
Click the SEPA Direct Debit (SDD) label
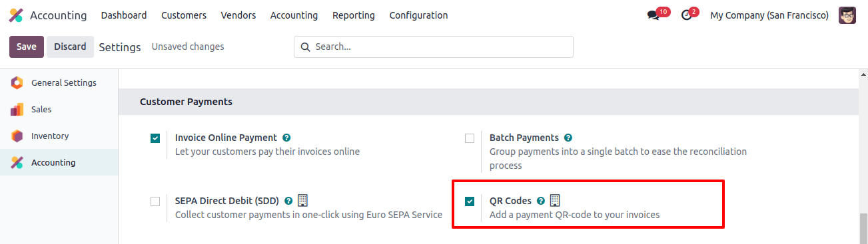(227, 201)
